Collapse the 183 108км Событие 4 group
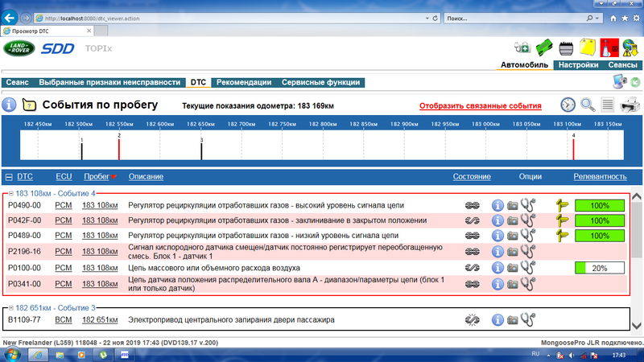The image size is (644, 362). tap(11, 193)
